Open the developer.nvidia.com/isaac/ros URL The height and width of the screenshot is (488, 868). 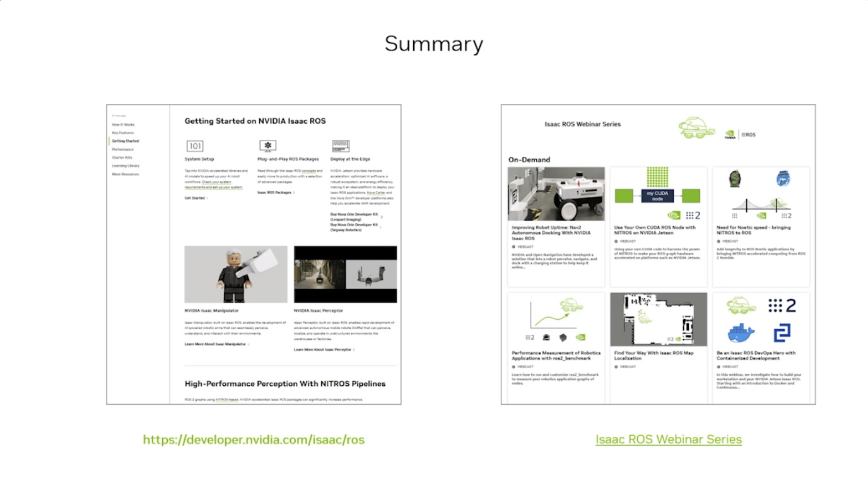pos(254,439)
